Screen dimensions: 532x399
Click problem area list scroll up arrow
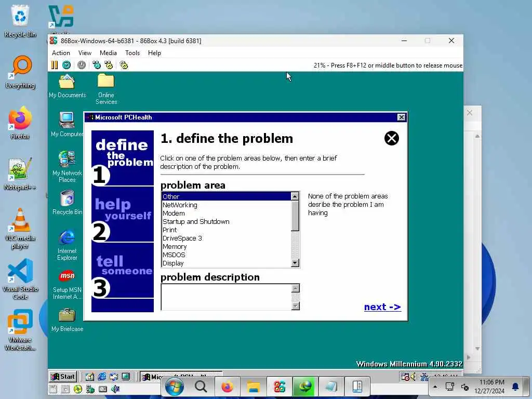click(295, 196)
